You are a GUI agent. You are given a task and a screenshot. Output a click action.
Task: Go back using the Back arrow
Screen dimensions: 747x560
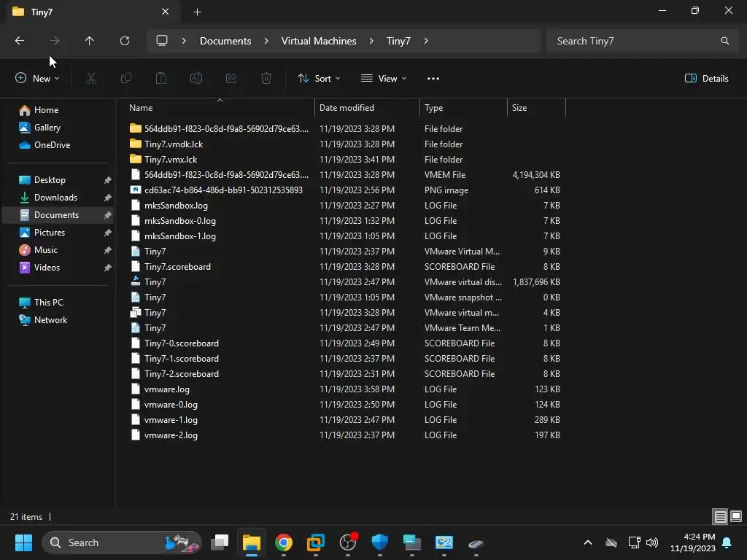point(20,41)
